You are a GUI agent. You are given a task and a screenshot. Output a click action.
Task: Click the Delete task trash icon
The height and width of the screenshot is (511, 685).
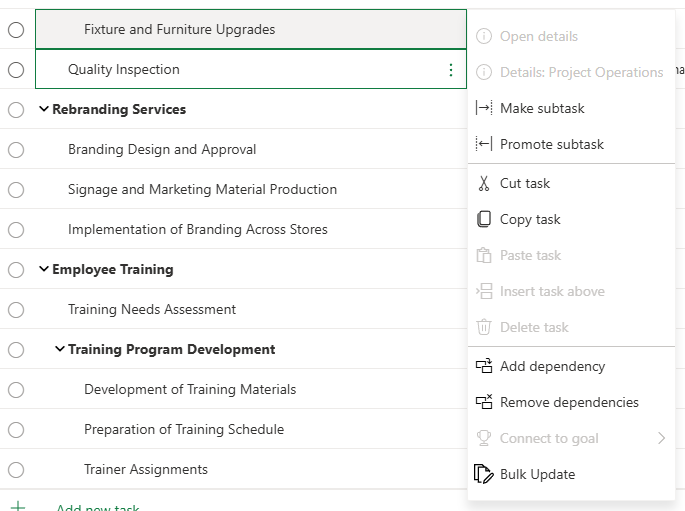tap(484, 327)
